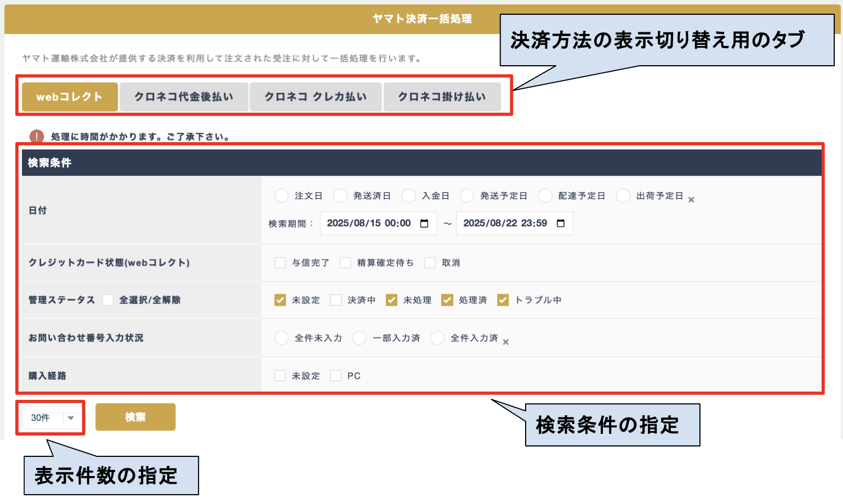The width and height of the screenshot is (843, 504).
Task: Check the PC purchase route checkbox
Action: tap(336, 376)
